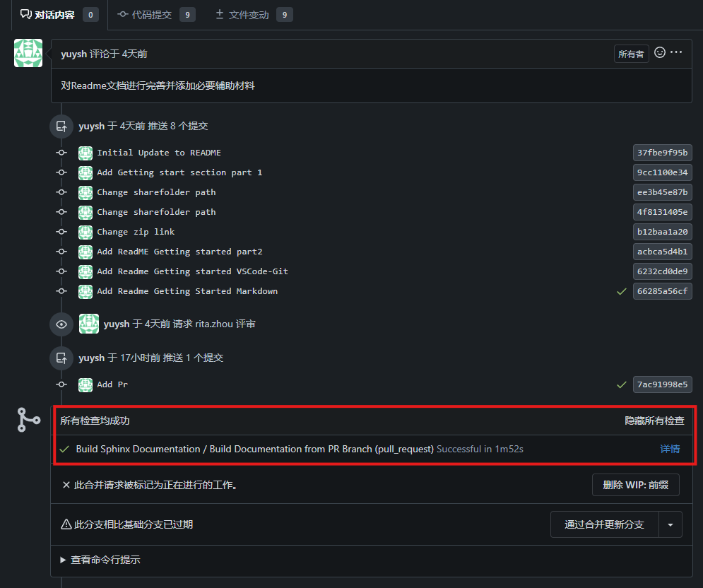This screenshot has width=703, height=588.
Task: Open the Add Readme Getting Started Markdown commit
Action: (187, 291)
